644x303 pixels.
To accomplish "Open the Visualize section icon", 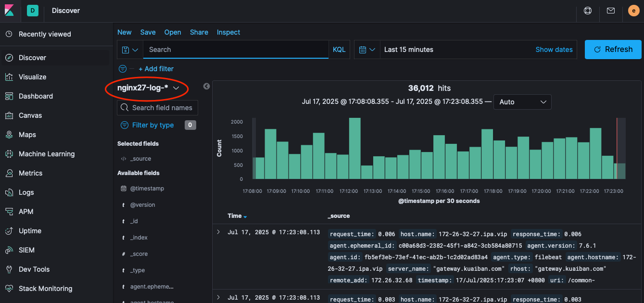I will (x=9, y=77).
